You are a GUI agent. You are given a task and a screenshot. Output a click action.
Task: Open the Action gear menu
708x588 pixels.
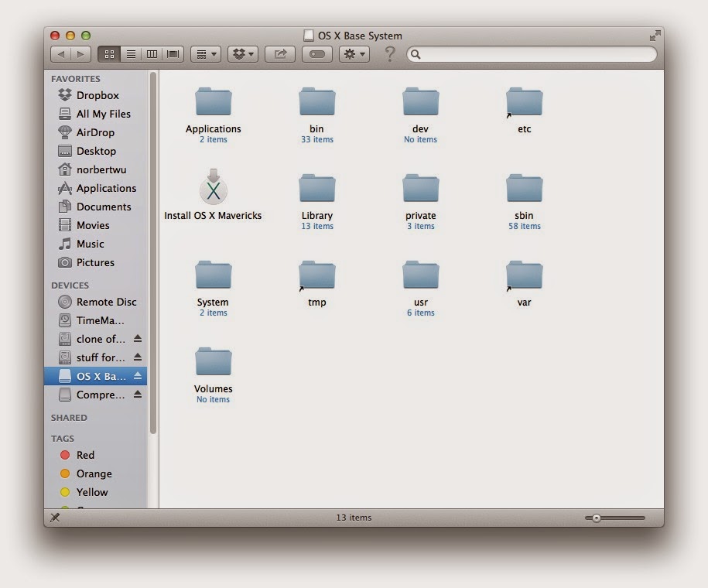[354, 54]
